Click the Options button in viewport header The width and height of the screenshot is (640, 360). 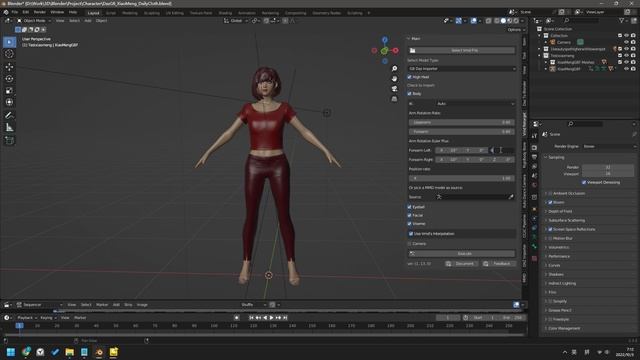[x=515, y=30]
